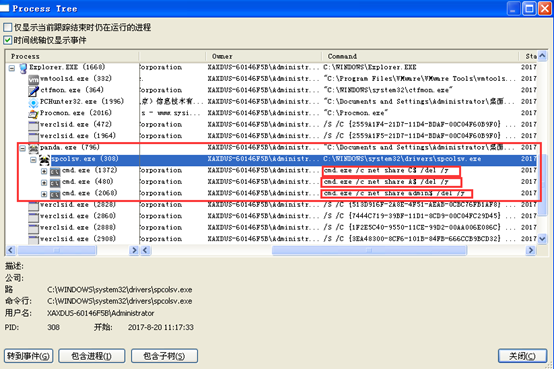The height and width of the screenshot is (369, 554).
Task: Click the 包含子树(S) button
Action: click(x=164, y=356)
